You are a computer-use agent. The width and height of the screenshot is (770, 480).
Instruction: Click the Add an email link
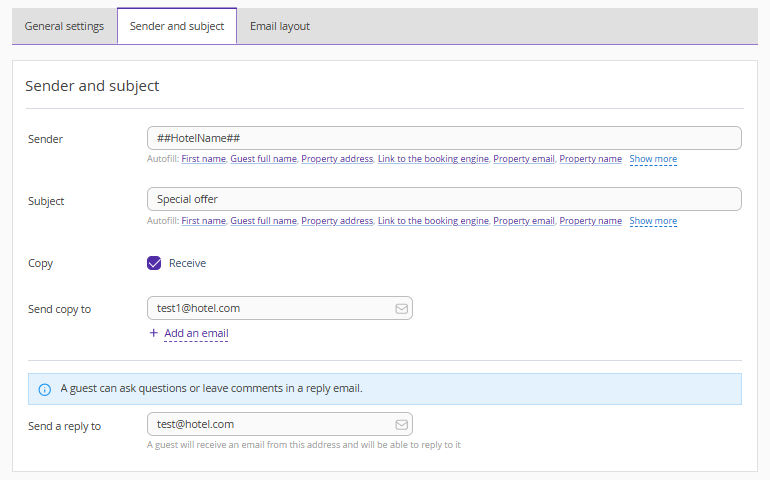(196, 333)
